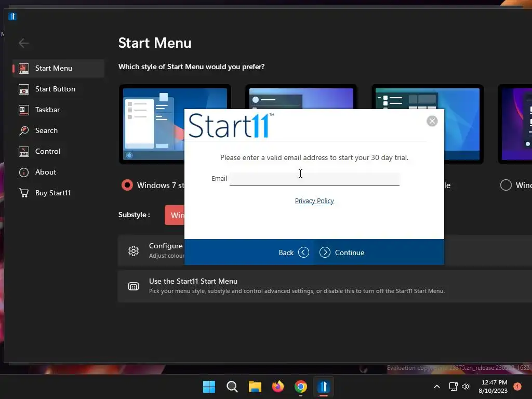532x399 pixels.
Task: Open the Search sidebar section
Action: click(58, 130)
